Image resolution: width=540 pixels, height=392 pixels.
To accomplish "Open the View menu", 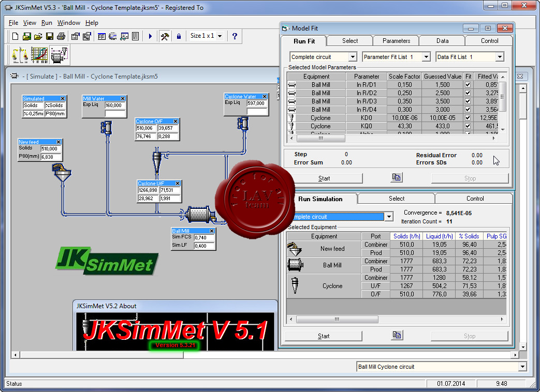I will click(30, 23).
